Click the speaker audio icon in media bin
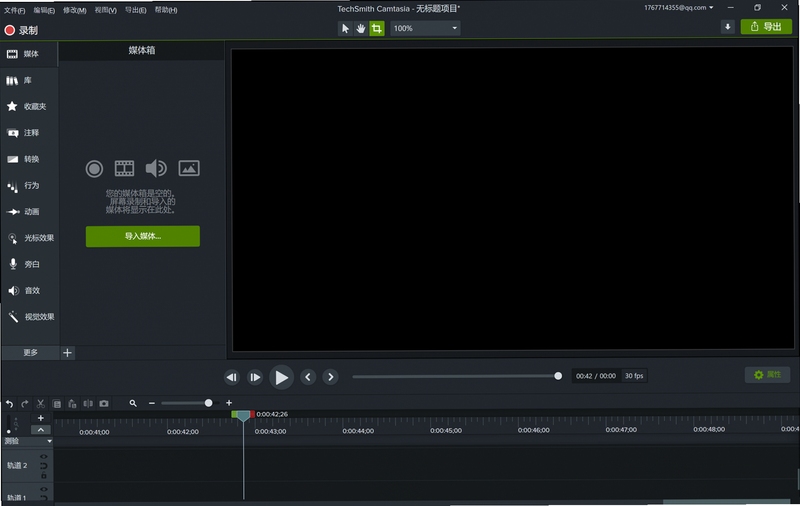This screenshot has width=800, height=506. (156, 168)
